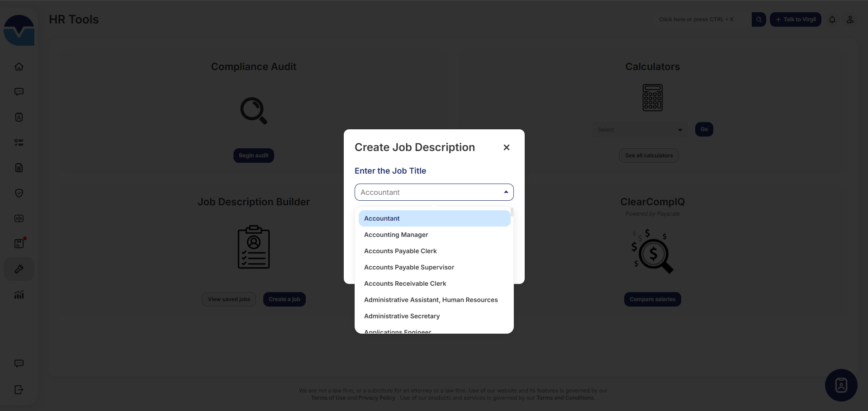Image resolution: width=868 pixels, height=411 pixels.
Task: Click the Job Title combo box field
Action: [434, 192]
